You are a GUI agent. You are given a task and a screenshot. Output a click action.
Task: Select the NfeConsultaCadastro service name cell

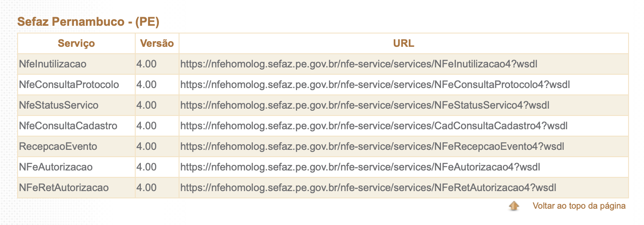pos(68,126)
